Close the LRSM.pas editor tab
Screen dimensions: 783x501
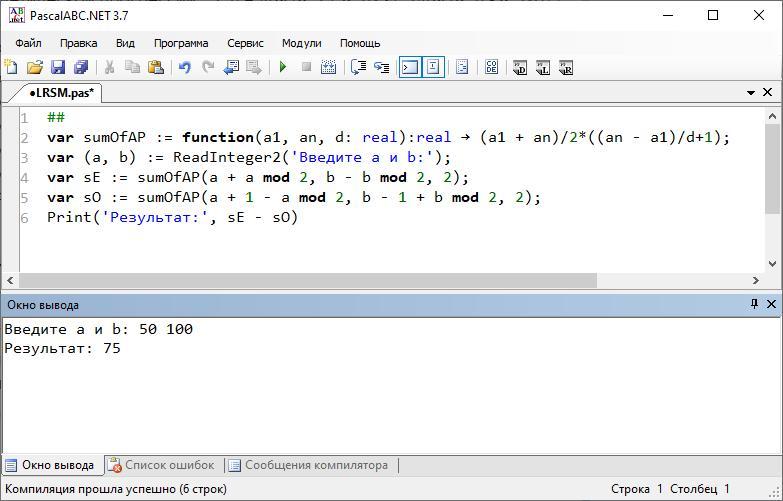click(x=768, y=92)
